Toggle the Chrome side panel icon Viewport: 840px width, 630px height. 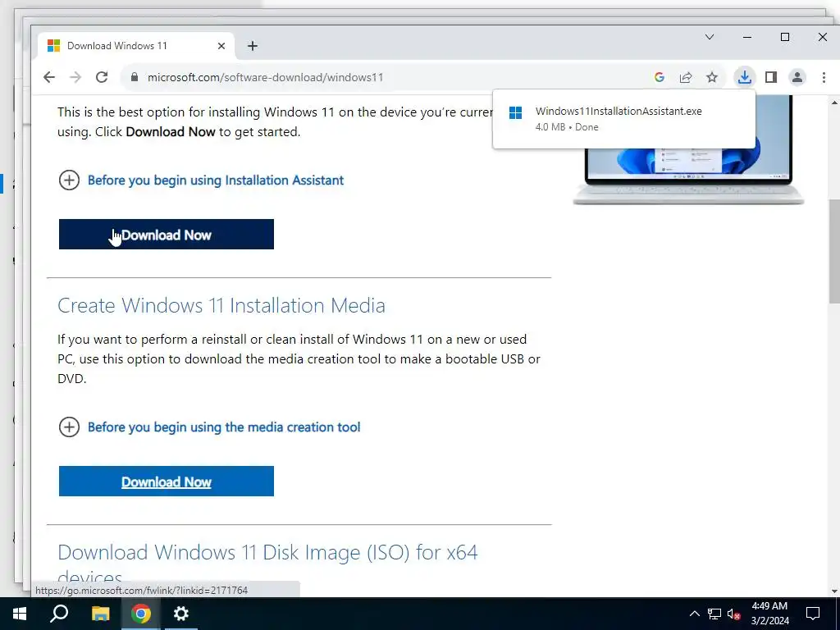point(771,77)
